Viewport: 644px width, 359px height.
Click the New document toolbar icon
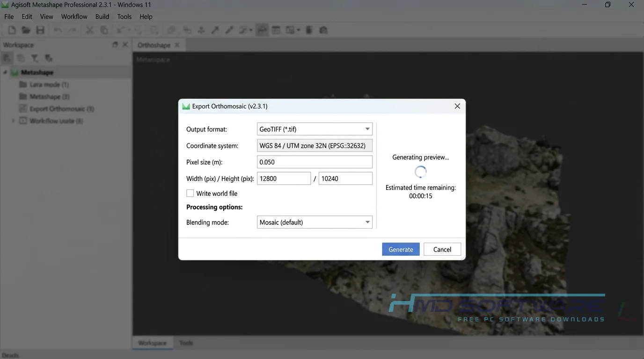[x=12, y=30]
